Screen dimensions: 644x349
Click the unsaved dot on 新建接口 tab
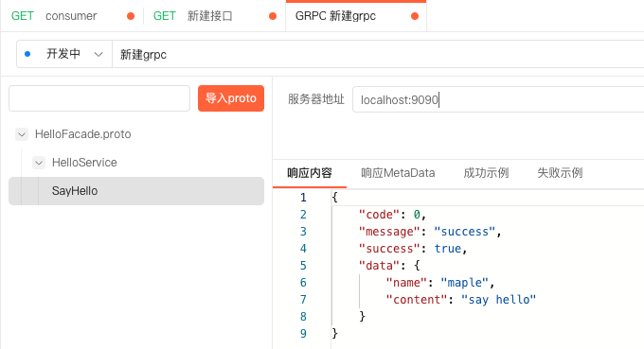coord(273,16)
